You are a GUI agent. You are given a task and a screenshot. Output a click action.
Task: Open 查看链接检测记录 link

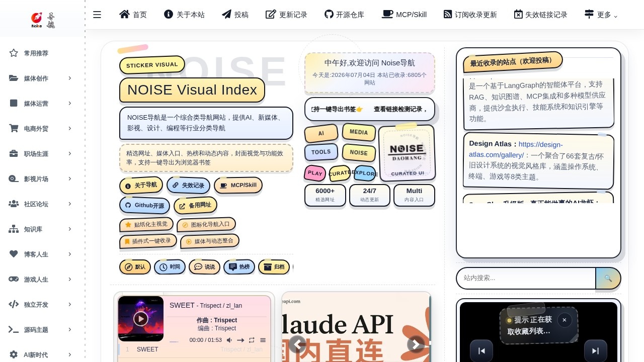(400, 109)
